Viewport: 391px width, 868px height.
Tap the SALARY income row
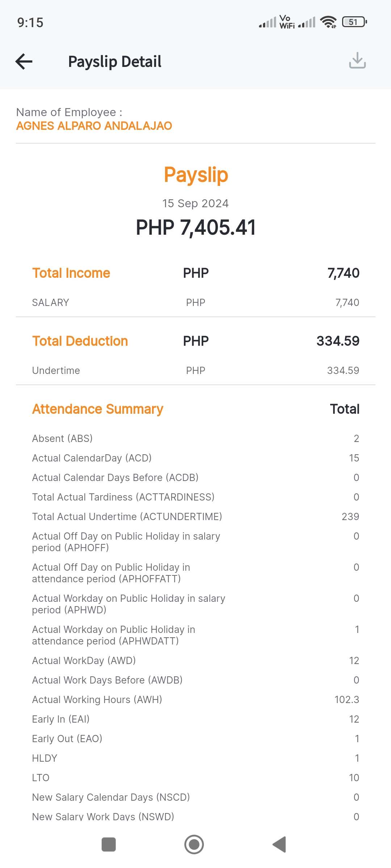[x=195, y=302]
